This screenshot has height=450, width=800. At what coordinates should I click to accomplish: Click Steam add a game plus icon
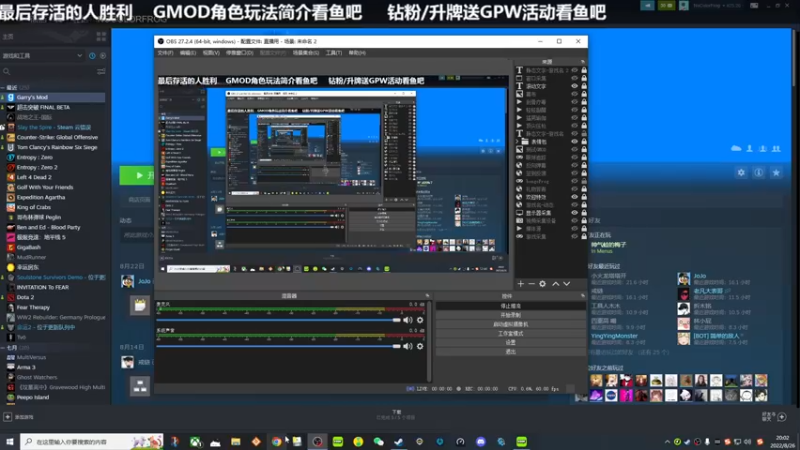(x=8, y=417)
